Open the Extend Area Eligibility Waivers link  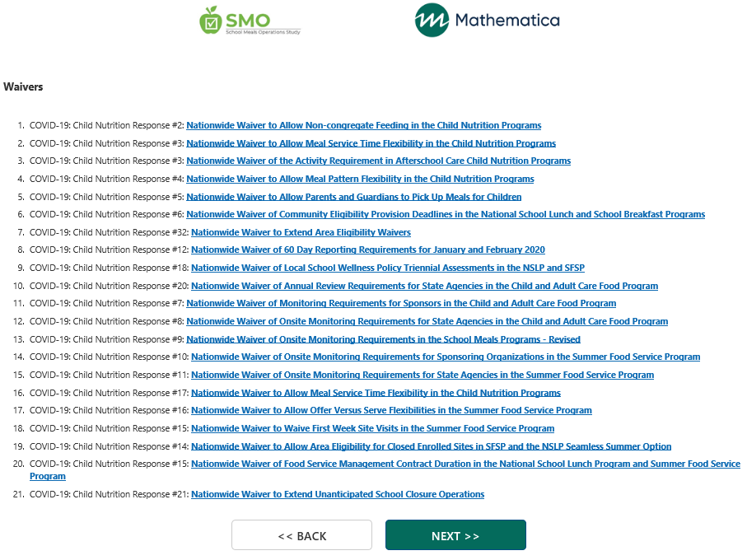point(301,232)
